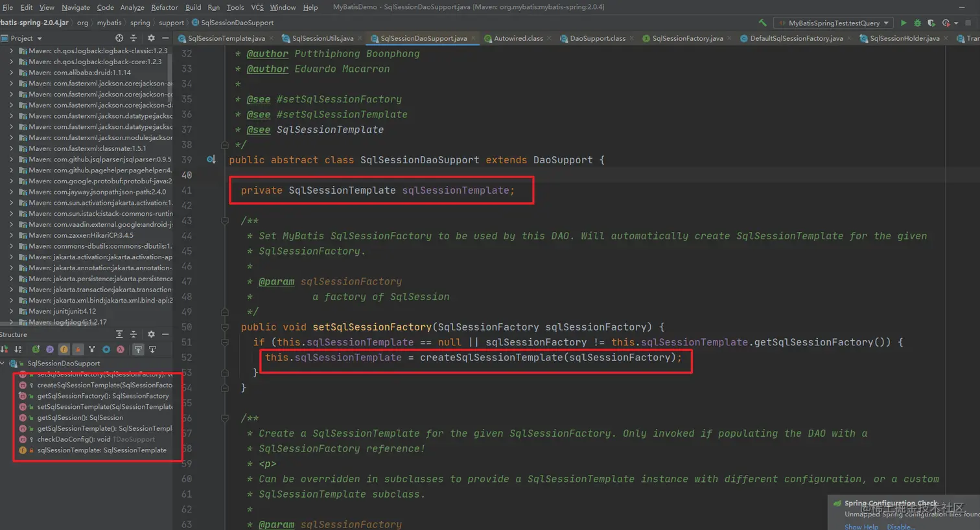
Task: Open the VCS menu
Action: click(x=257, y=7)
